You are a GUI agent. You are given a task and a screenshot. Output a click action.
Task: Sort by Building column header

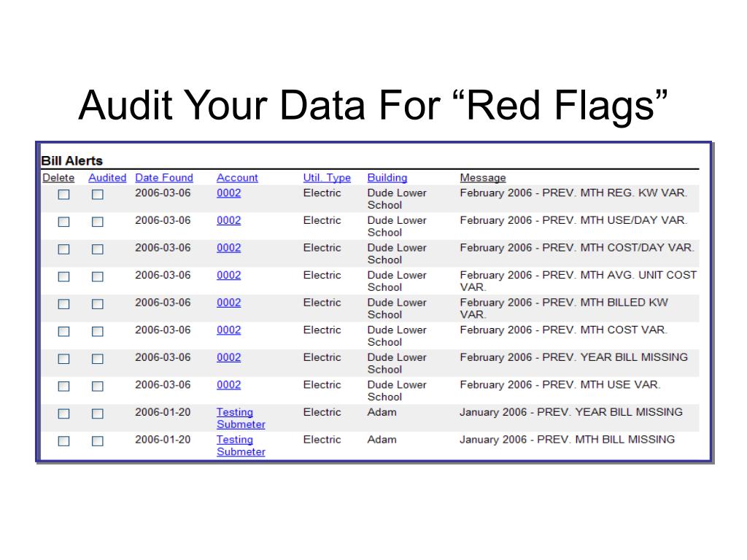387,178
